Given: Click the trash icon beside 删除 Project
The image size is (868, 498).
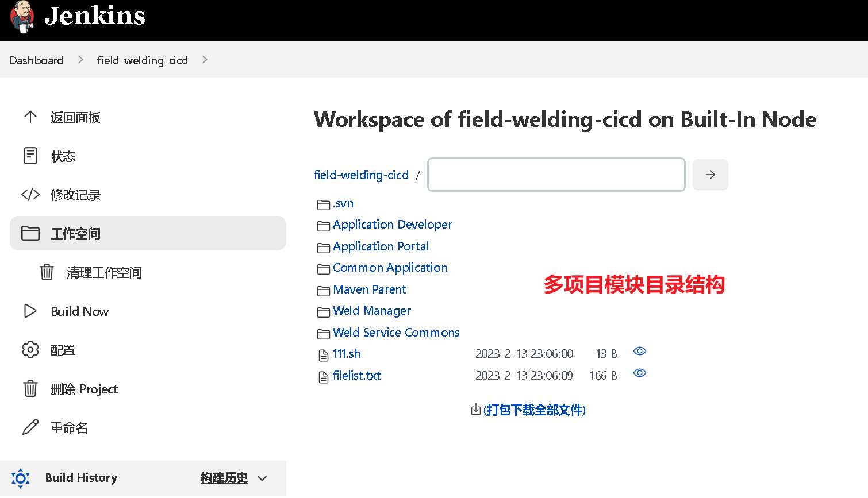Looking at the screenshot, I should coord(30,388).
